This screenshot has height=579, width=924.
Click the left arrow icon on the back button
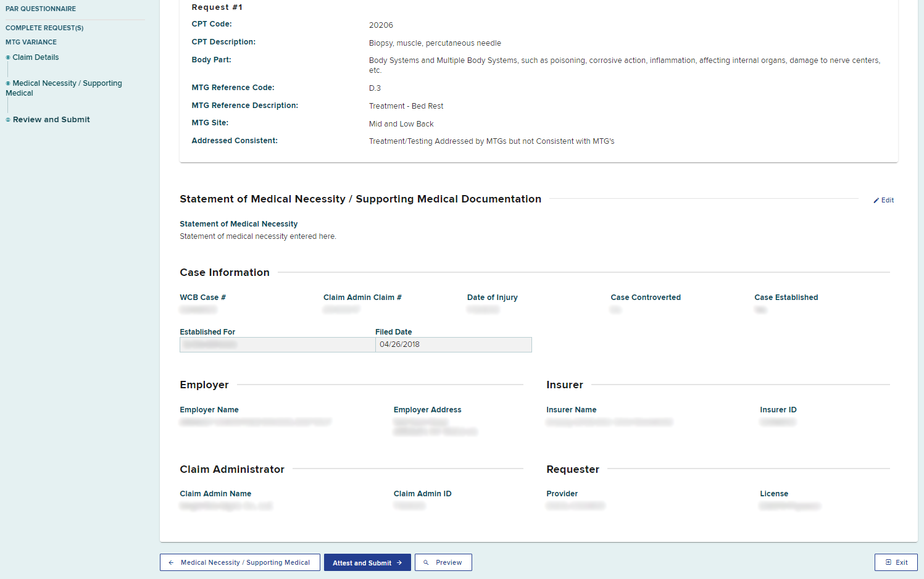coord(171,563)
